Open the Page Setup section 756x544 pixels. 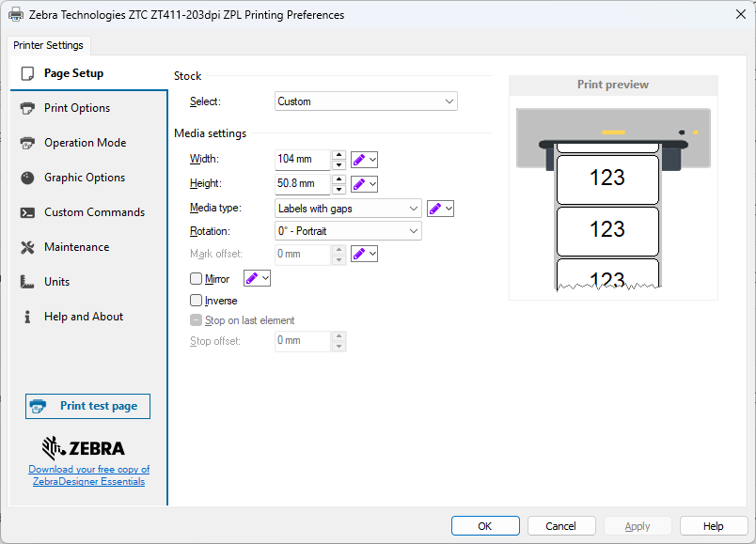(88, 73)
